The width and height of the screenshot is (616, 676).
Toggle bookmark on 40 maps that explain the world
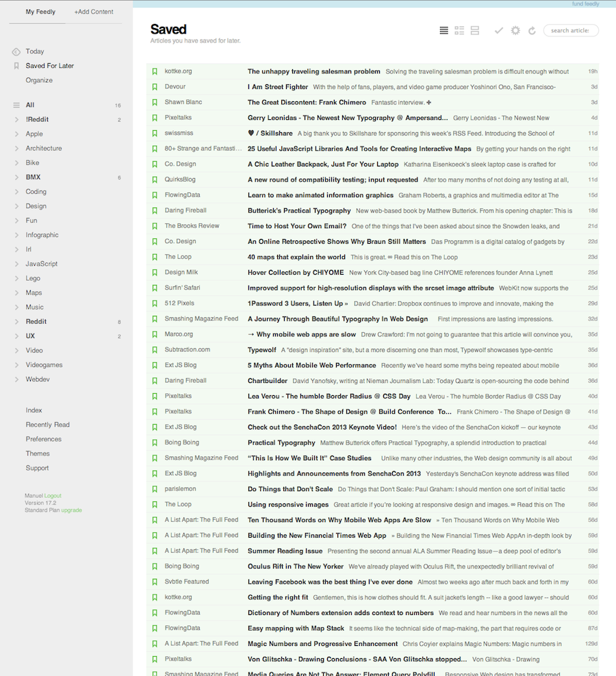coord(155,258)
